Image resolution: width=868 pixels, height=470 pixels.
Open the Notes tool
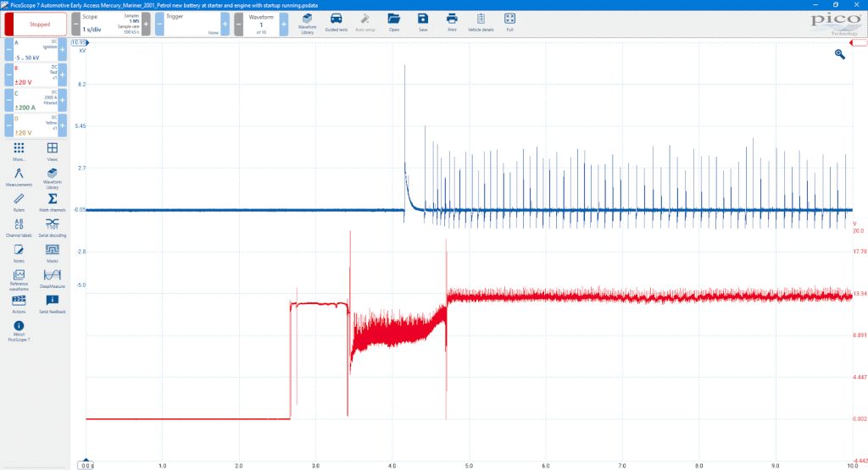(x=19, y=253)
